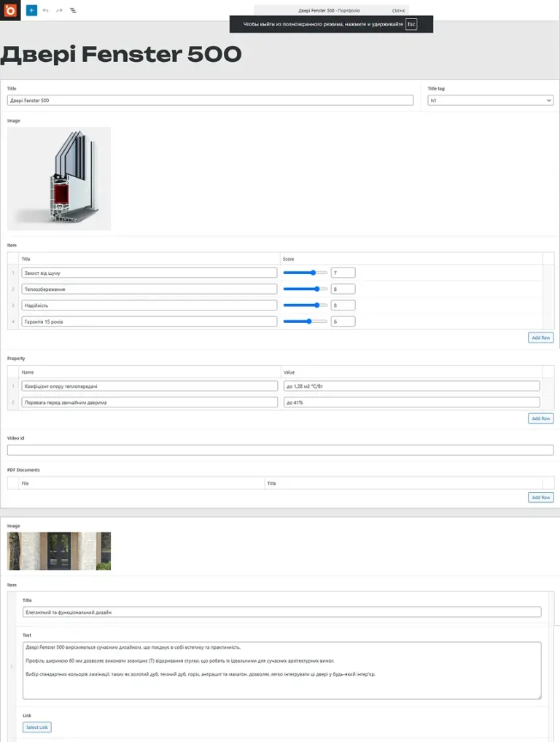
Task: Click the Title input with Двері Fenster 500
Action: click(x=210, y=101)
